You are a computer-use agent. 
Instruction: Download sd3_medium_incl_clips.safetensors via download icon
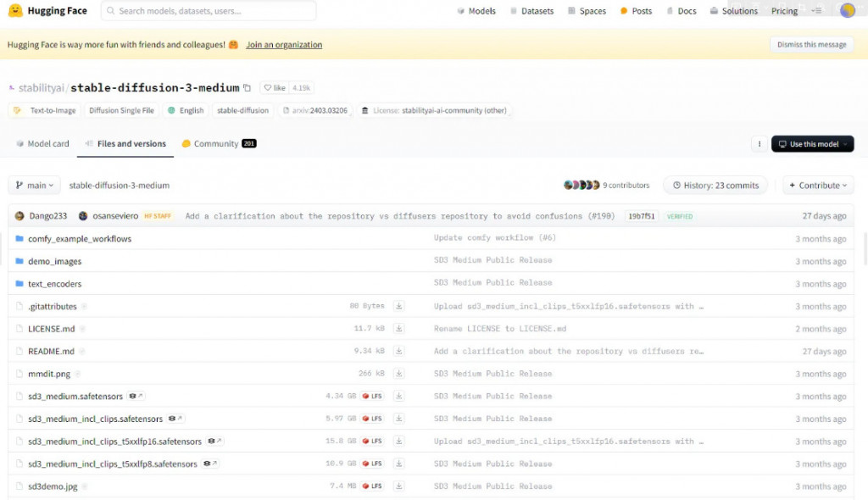point(398,419)
